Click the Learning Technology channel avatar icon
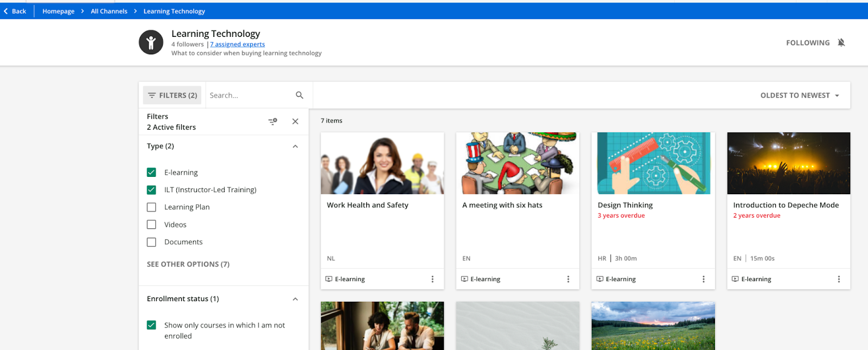 pos(151,42)
